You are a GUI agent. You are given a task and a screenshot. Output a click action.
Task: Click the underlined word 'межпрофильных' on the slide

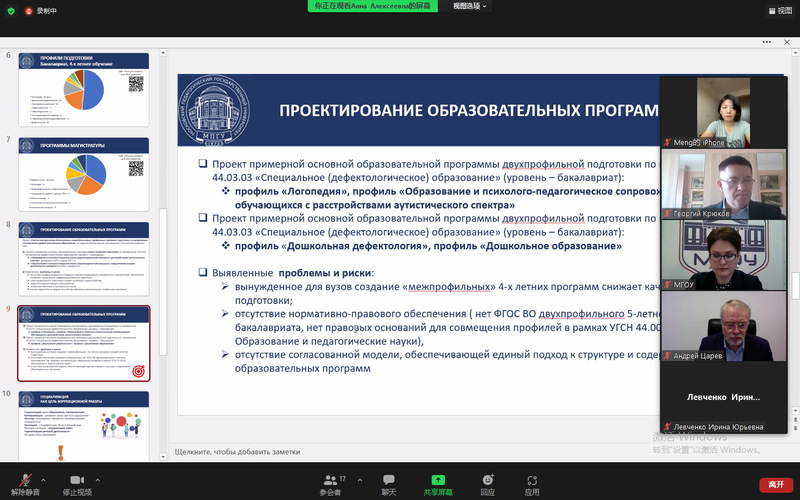tap(449, 287)
